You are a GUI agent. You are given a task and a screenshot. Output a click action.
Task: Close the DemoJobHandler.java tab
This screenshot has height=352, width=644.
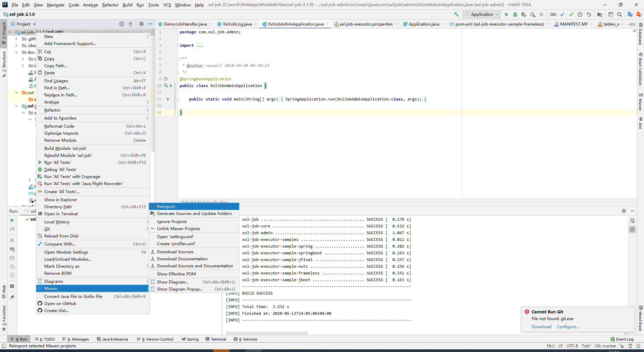(210, 24)
